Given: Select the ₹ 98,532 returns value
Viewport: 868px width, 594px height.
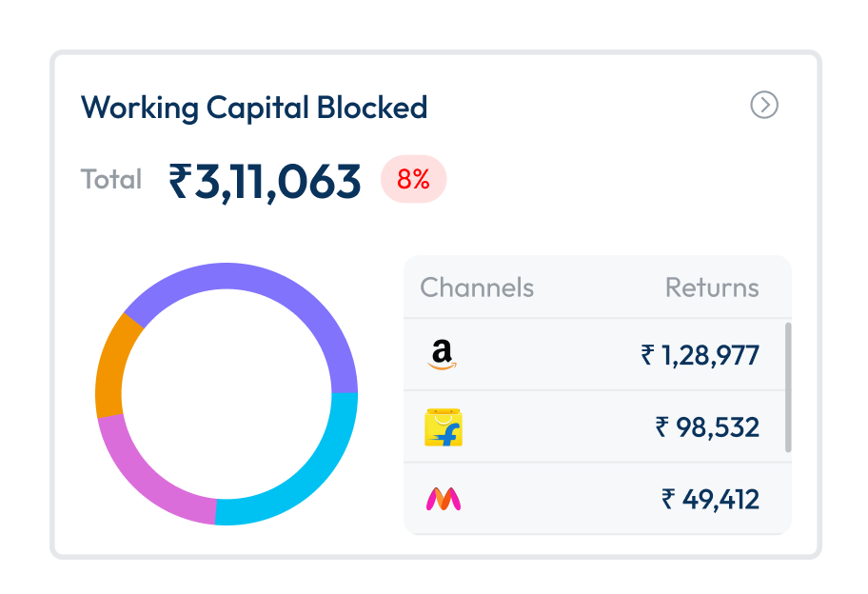Looking at the screenshot, I should [707, 427].
